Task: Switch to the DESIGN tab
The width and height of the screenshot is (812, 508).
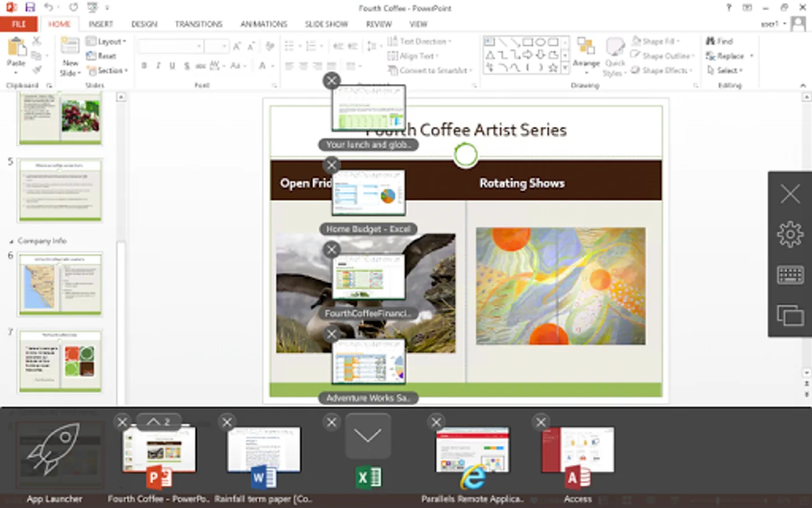Action: [144, 24]
